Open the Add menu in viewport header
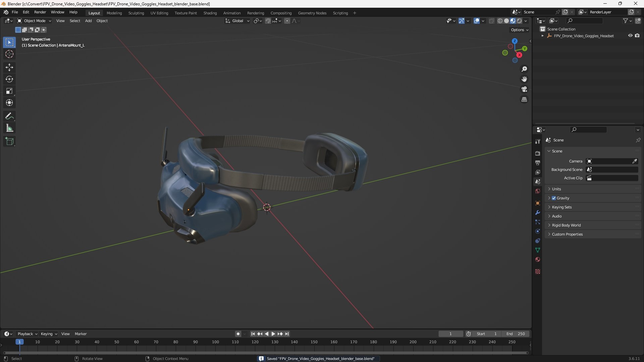This screenshot has height=362, width=644. point(88,21)
